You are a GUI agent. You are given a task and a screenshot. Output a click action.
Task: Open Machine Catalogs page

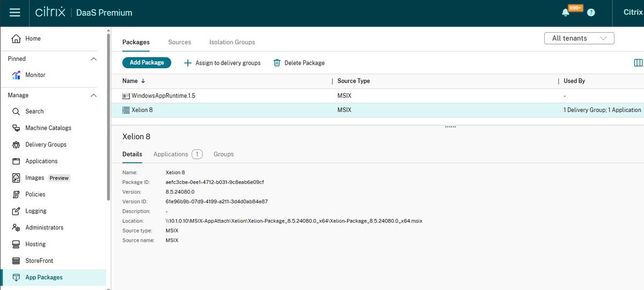click(48, 128)
